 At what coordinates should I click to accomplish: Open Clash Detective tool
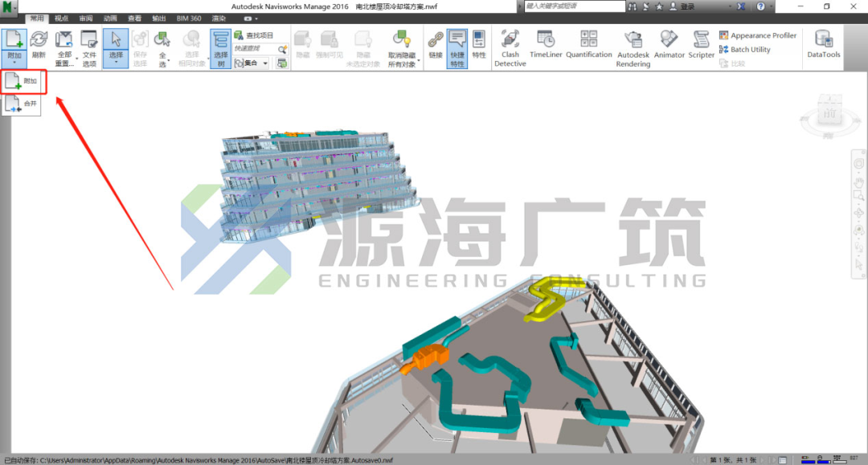510,49
